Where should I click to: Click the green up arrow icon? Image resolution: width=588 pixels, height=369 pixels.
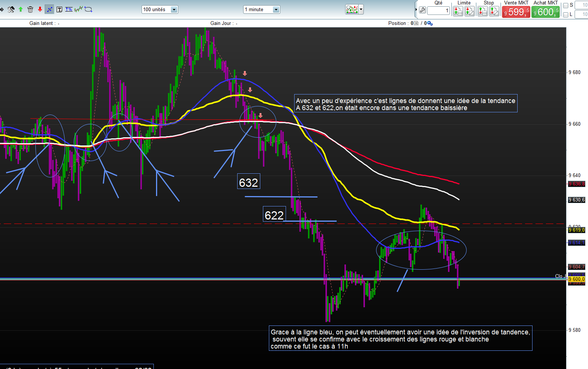click(21, 9)
